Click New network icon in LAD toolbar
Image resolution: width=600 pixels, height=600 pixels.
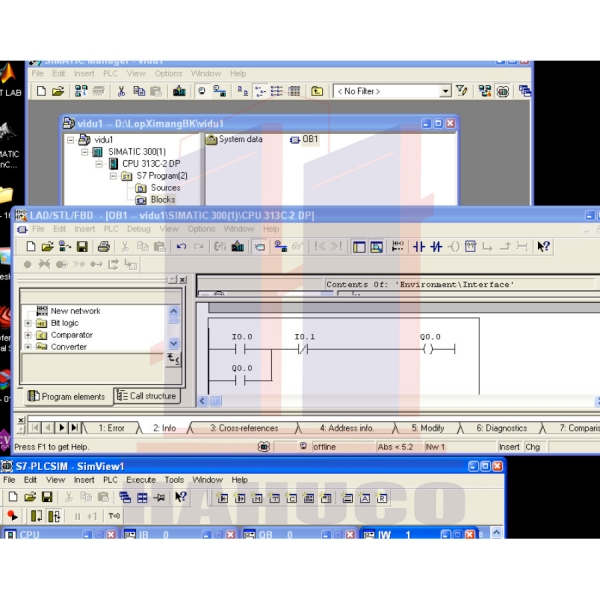398,246
